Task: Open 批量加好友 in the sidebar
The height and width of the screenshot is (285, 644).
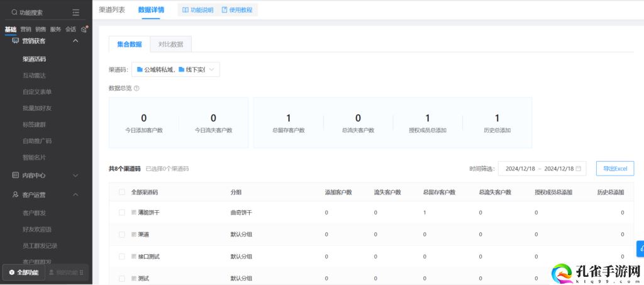Action: coord(37,108)
